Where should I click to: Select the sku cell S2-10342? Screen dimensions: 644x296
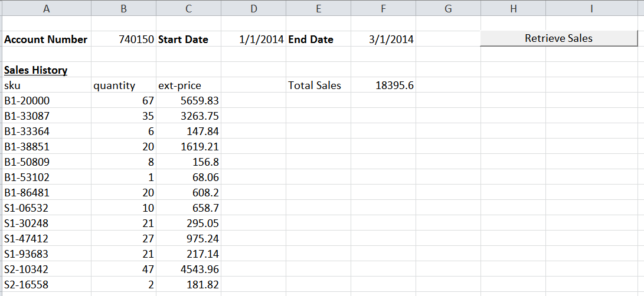click(x=27, y=269)
